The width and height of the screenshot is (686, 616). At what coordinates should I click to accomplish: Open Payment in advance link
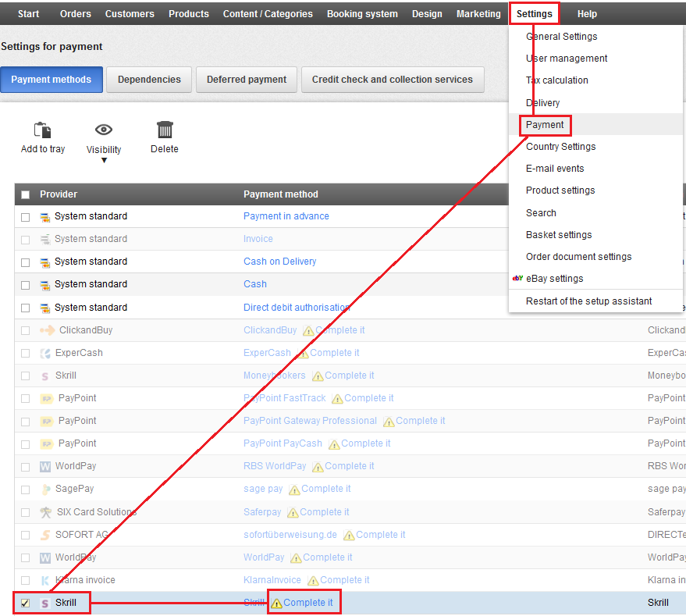[286, 216]
